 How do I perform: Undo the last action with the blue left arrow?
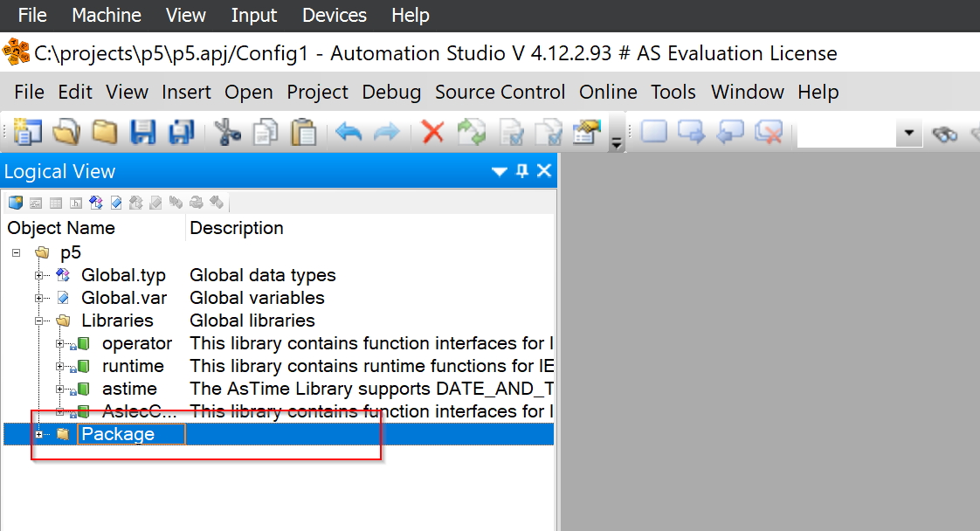[349, 132]
